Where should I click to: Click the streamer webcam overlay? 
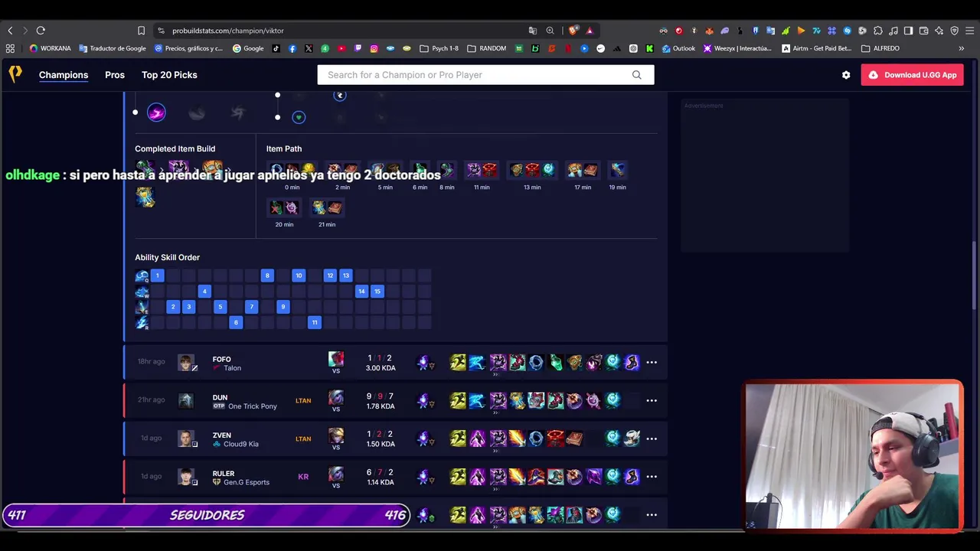[x=854, y=456]
